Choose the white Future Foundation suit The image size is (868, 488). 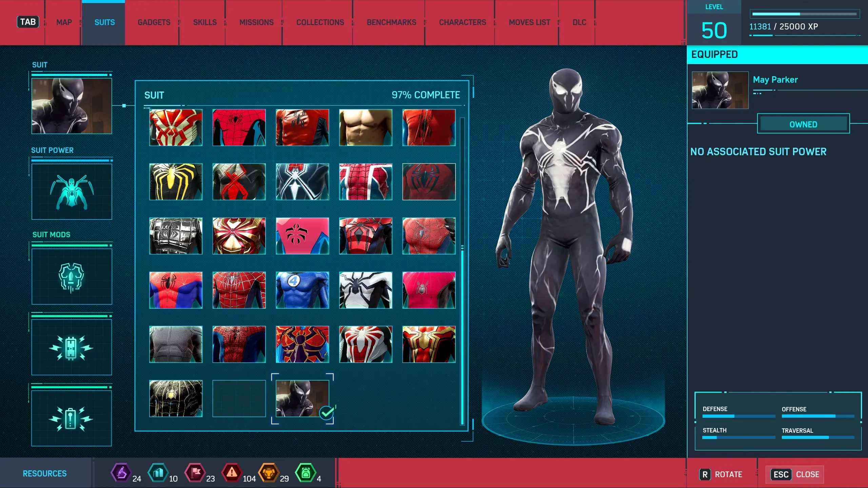pyautogui.click(x=366, y=290)
